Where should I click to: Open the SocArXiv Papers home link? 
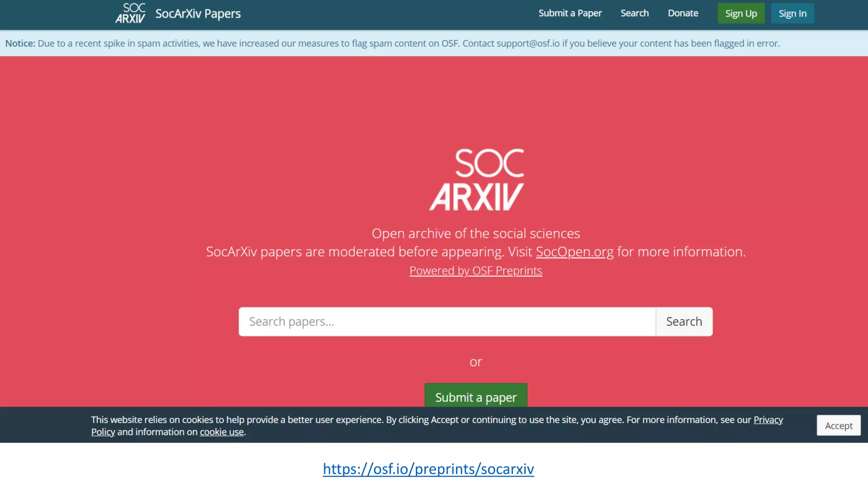click(x=198, y=14)
